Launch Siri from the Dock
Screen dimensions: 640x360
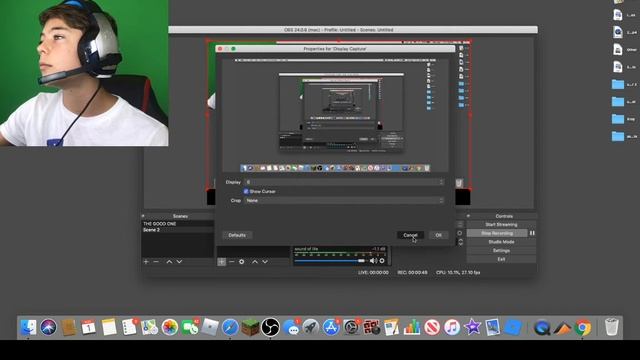(48, 327)
